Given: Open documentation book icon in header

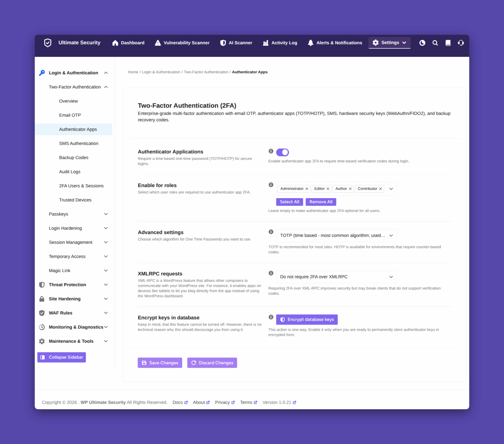Looking at the screenshot, I should point(448,43).
